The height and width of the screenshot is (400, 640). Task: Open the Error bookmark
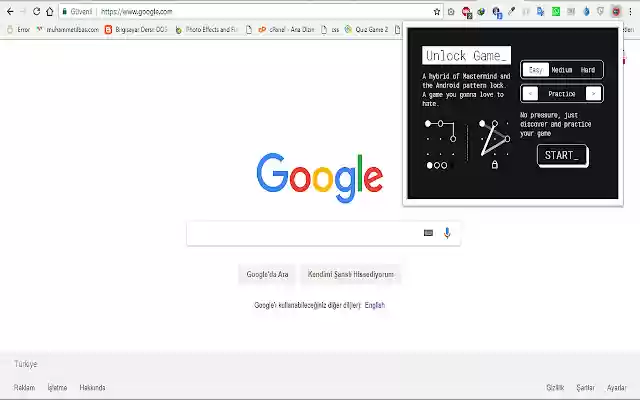(x=19, y=29)
